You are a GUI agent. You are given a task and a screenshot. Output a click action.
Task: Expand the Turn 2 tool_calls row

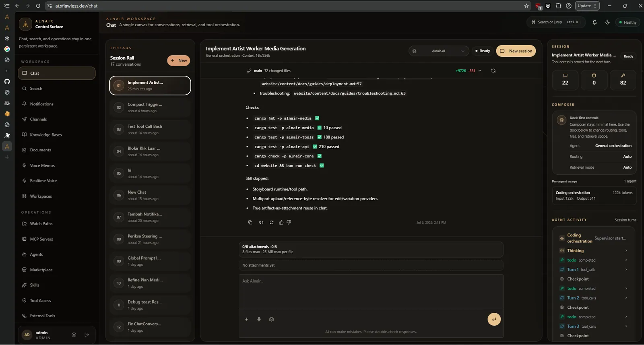coord(594,298)
